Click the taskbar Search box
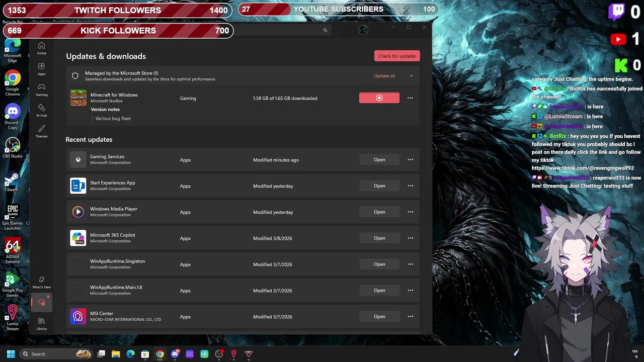This screenshot has width=644, height=362. coord(56,354)
